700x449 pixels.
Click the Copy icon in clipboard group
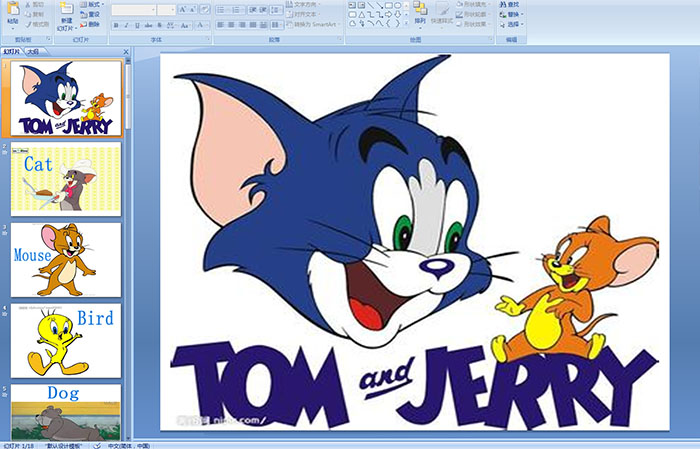tap(28, 14)
